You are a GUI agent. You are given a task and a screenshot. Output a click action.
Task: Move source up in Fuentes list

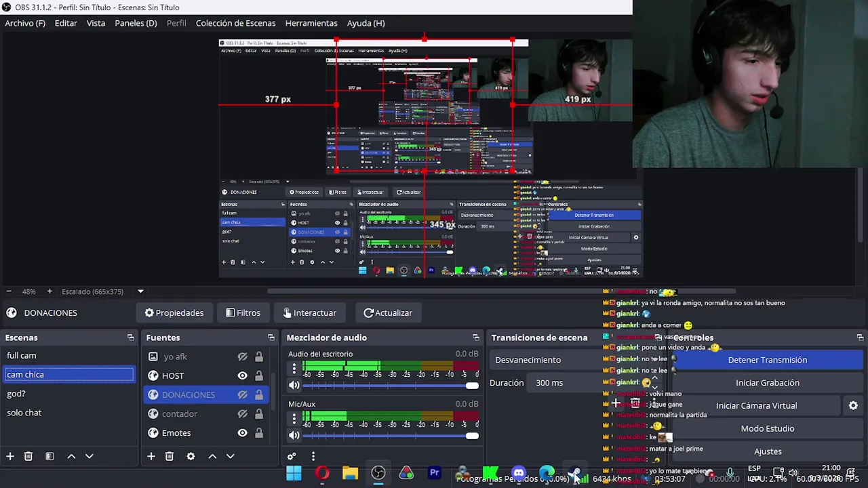[x=212, y=456]
